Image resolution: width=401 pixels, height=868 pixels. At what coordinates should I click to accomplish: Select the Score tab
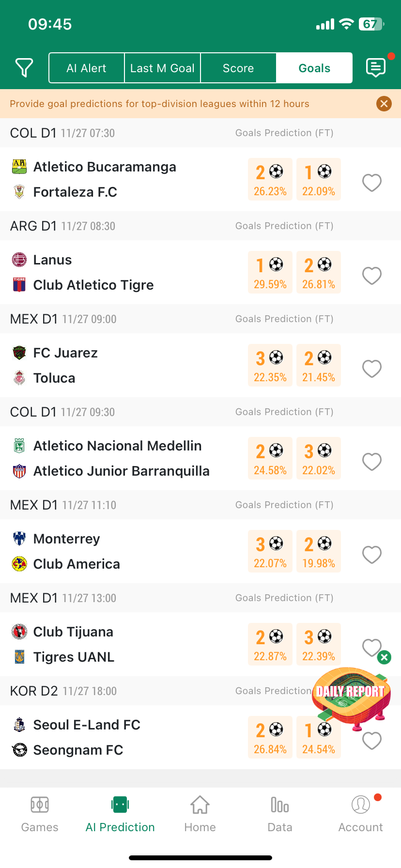pyautogui.click(x=238, y=68)
